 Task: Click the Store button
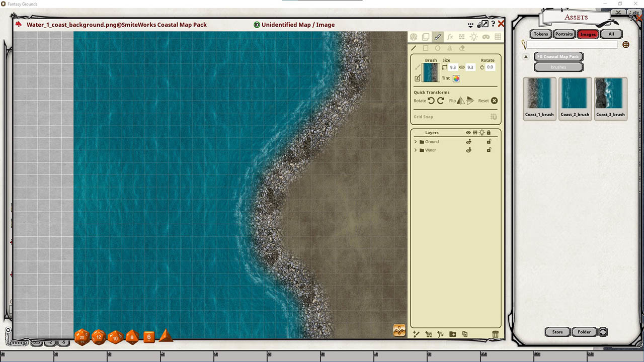pos(557,332)
